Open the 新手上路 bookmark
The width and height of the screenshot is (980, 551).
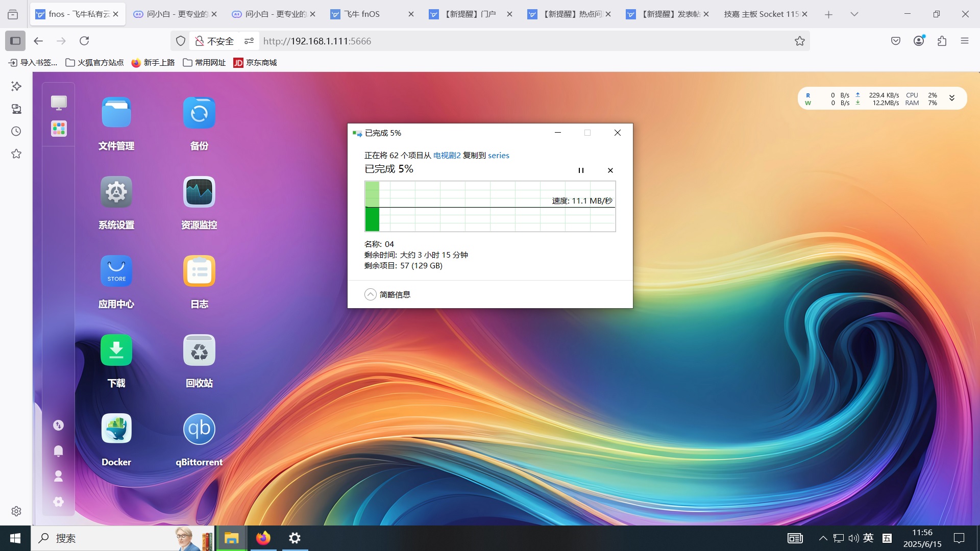(x=153, y=62)
